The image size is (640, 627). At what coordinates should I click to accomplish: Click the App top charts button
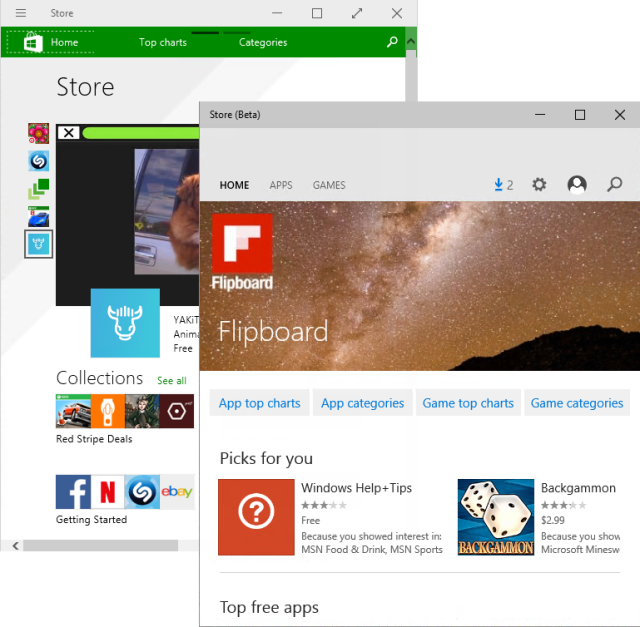260,403
